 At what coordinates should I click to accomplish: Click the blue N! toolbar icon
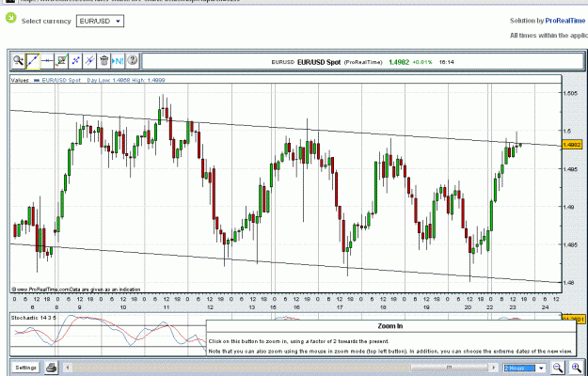pos(118,61)
